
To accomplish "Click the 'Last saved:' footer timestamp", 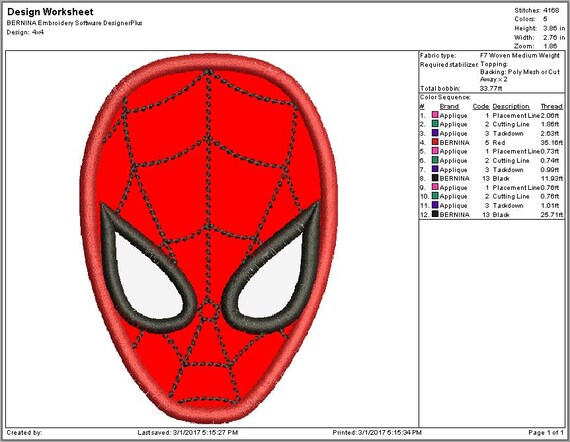I will pos(188,433).
